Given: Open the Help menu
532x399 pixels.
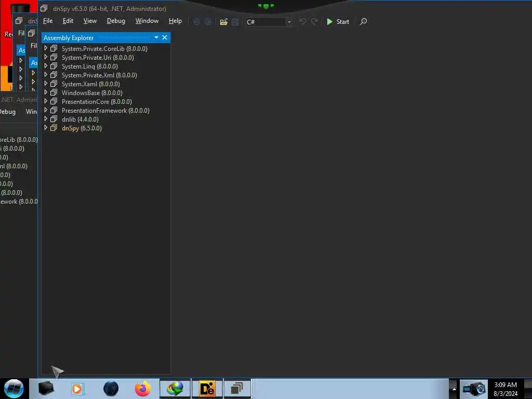Looking at the screenshot, I should click(175, 21).
